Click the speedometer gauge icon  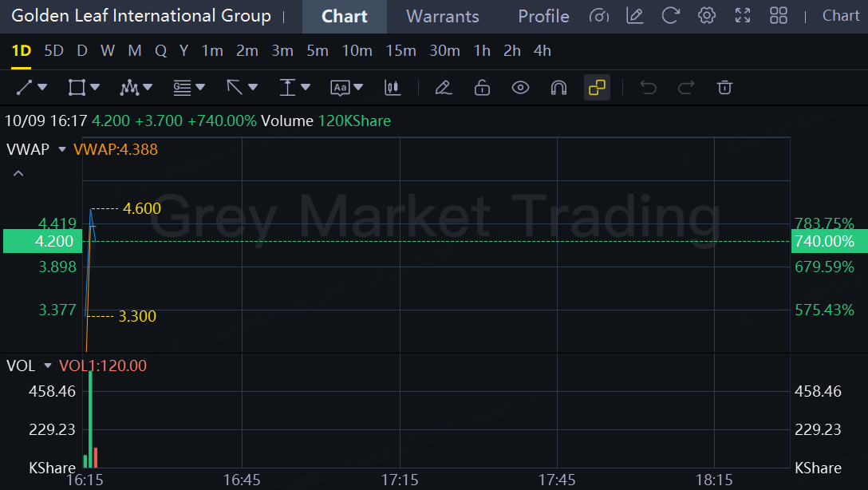pyautogui.click(x=599, y=16)
